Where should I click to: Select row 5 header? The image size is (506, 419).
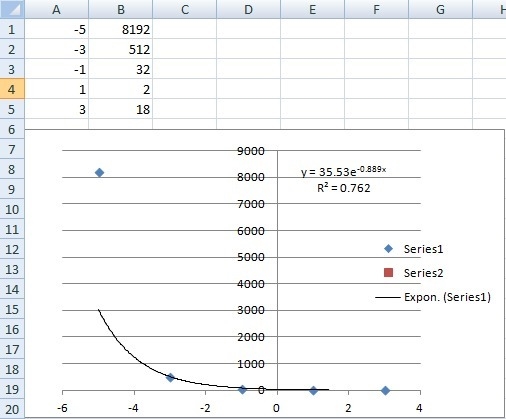(12, 109)
